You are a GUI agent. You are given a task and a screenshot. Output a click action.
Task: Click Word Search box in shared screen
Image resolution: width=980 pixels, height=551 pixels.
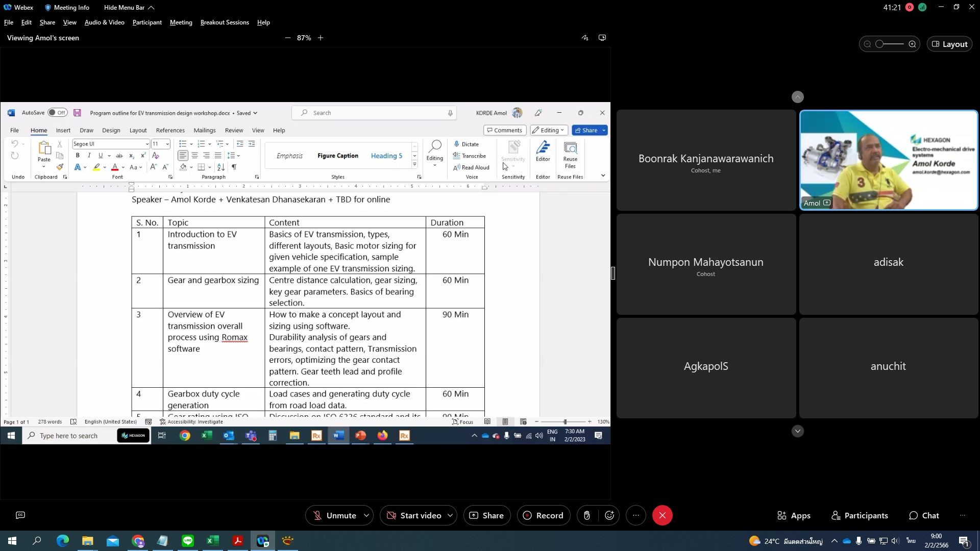click(374, 113)
